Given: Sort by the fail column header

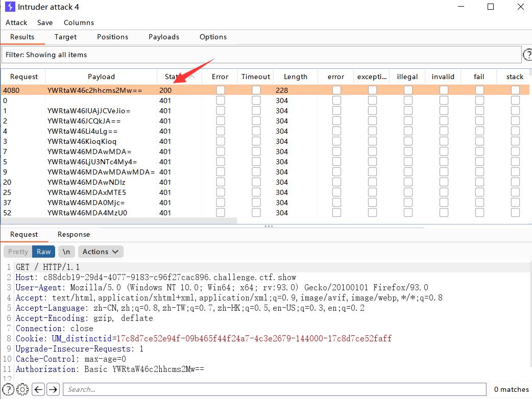Looking at the screenshot, I should pos(479,77).
